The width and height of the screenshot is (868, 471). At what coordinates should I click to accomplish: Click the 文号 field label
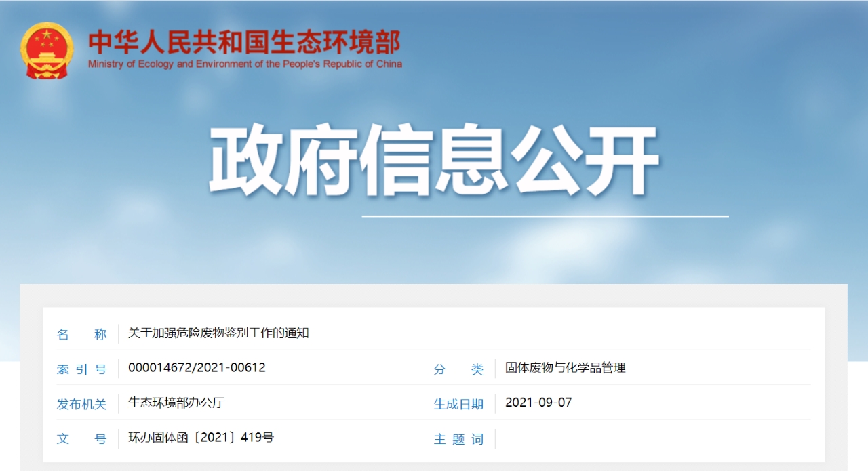(82, 439)
